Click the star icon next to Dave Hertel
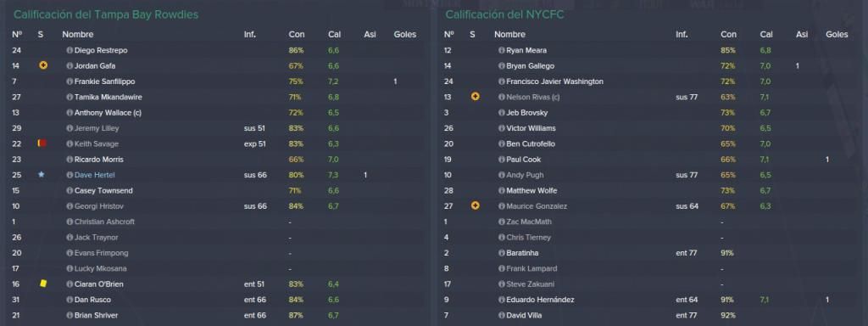This screenshot has width=868, height=326. (x=42, y=175)
